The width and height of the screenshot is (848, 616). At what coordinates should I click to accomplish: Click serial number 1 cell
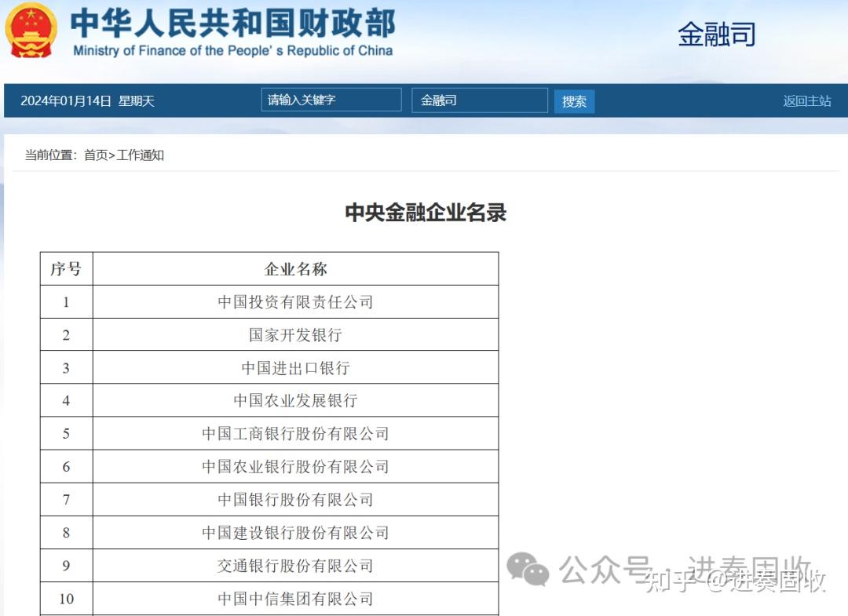tap(66, 301)
